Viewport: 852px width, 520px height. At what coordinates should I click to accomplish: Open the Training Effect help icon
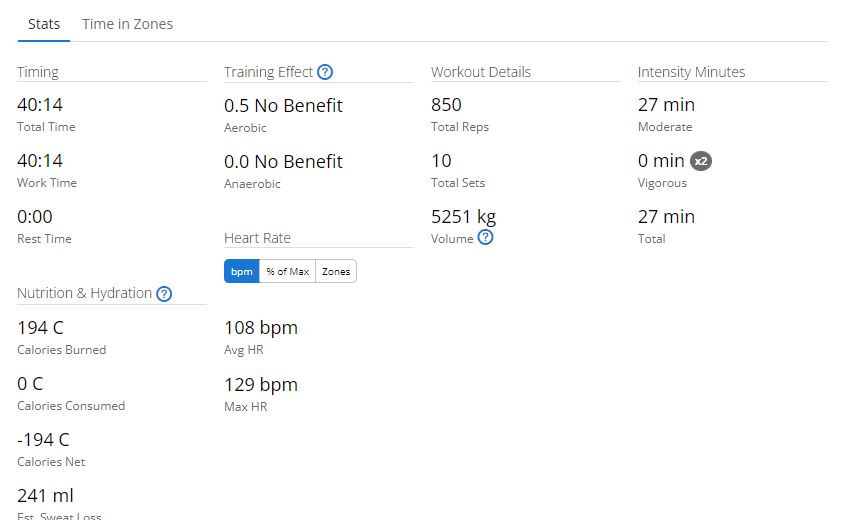[324, 72]
